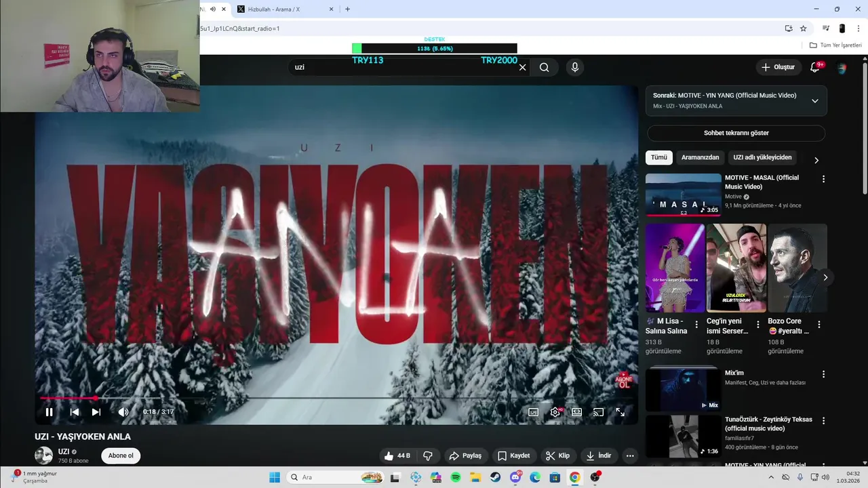Start voice search with the microphone

575,67
